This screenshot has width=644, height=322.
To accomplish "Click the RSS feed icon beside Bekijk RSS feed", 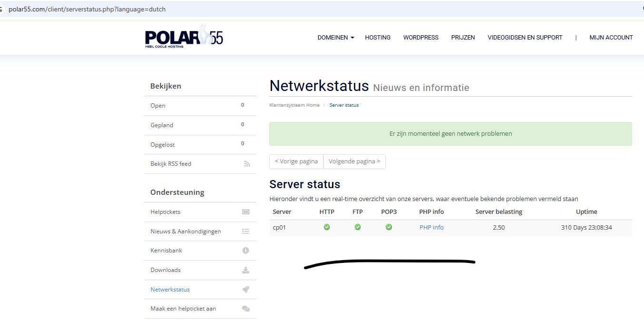I will click(x=246, y=163).
